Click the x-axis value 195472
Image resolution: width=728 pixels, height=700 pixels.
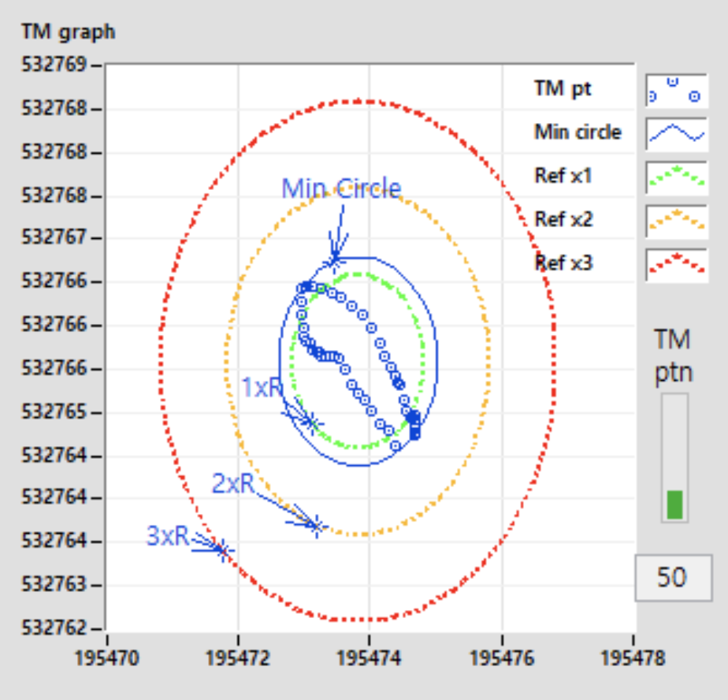click(x=238, y=658)
